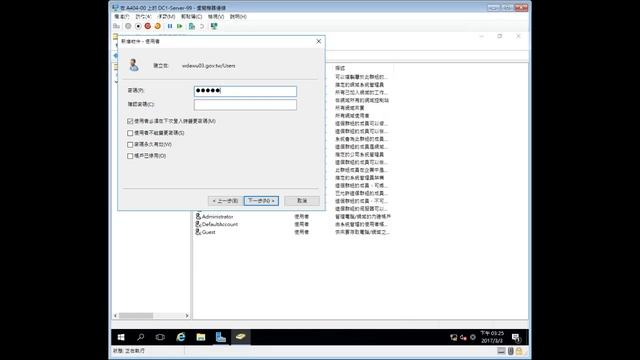Uncheck user must change password at next logon
Viewport: 640px width, 360px height.
pos(130,121)
